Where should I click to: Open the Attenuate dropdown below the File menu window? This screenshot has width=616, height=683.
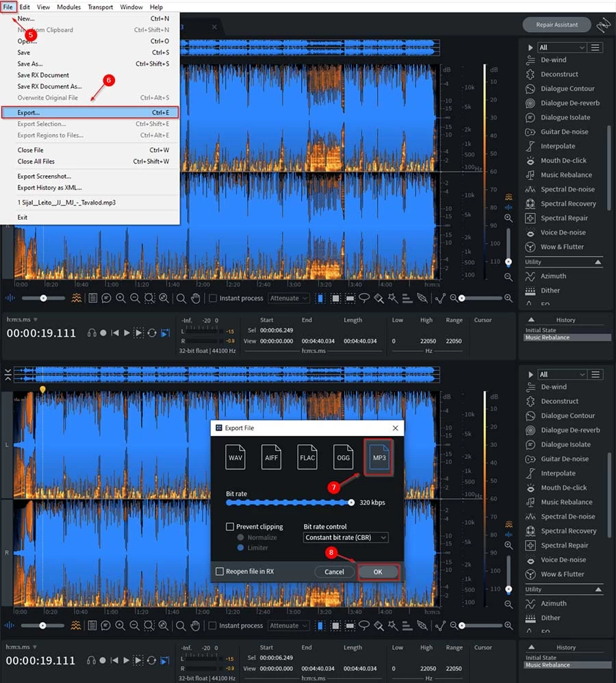[x=288, y=298]
